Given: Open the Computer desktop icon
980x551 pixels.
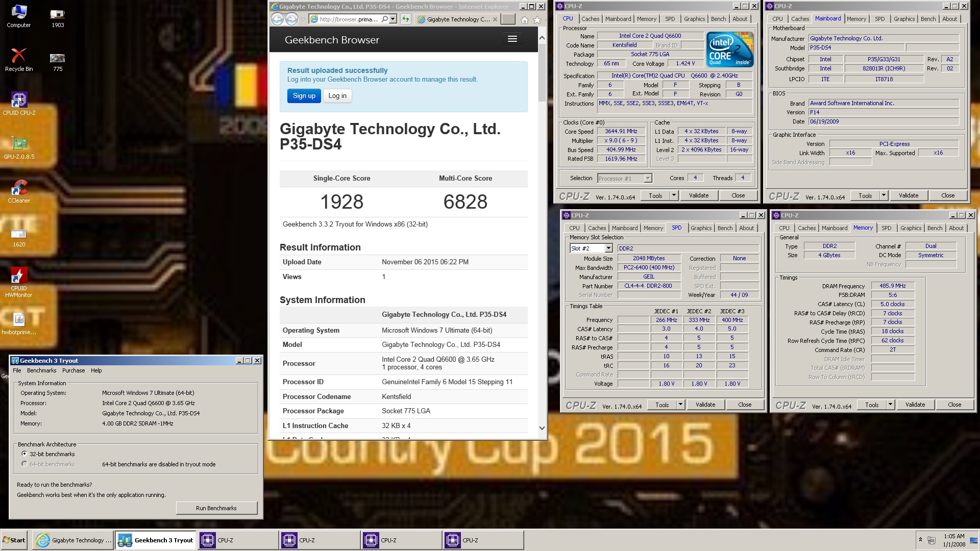Looking at the screenshot, I should click(18, 16).
